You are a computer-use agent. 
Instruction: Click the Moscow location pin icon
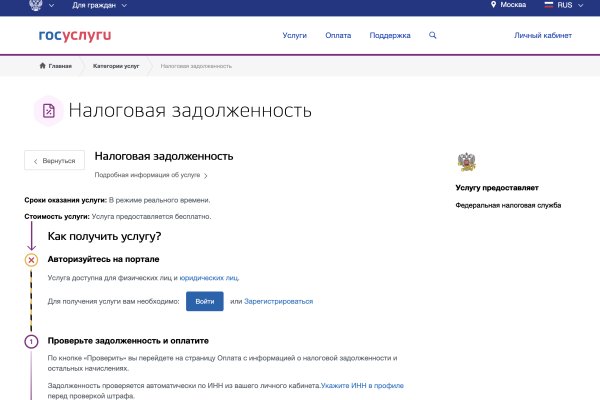coord(493,5)
